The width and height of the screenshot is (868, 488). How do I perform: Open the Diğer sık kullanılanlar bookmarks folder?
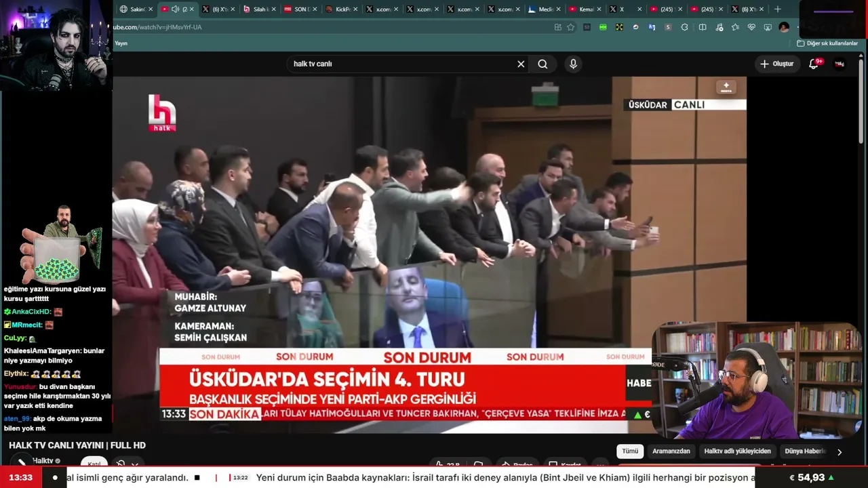827,43
